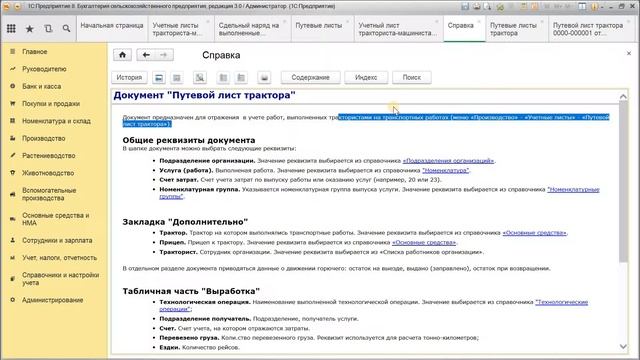Switch to Учетные листы тракториста-м... tab
Image resolution: width=640 pixels, height=360 pixels.
181,29
